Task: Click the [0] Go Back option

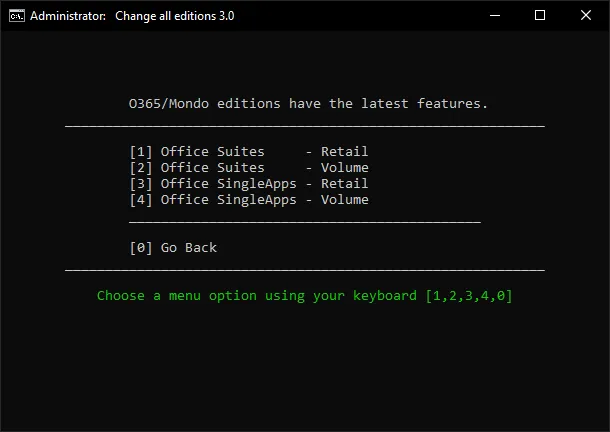Action: click(173, 248)
